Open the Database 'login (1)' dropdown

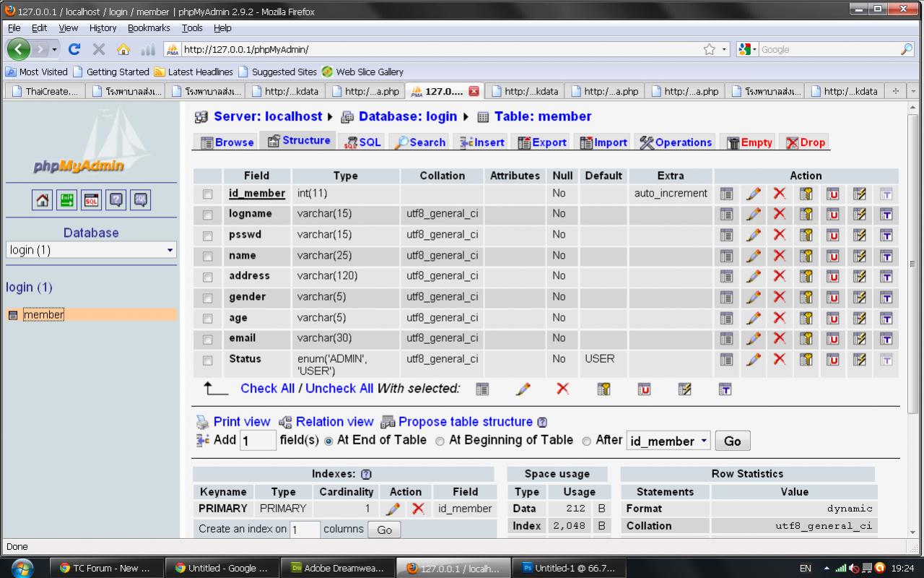[91, 250]
